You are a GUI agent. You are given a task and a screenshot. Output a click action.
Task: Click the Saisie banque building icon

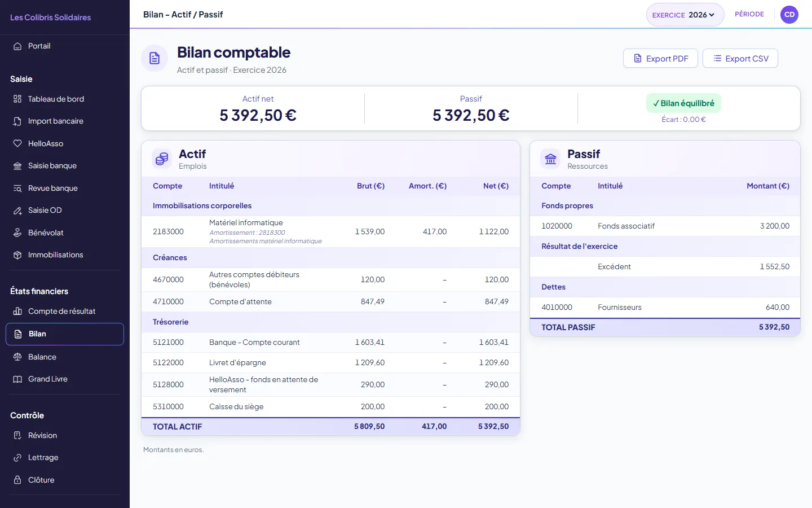click(17, 166)
